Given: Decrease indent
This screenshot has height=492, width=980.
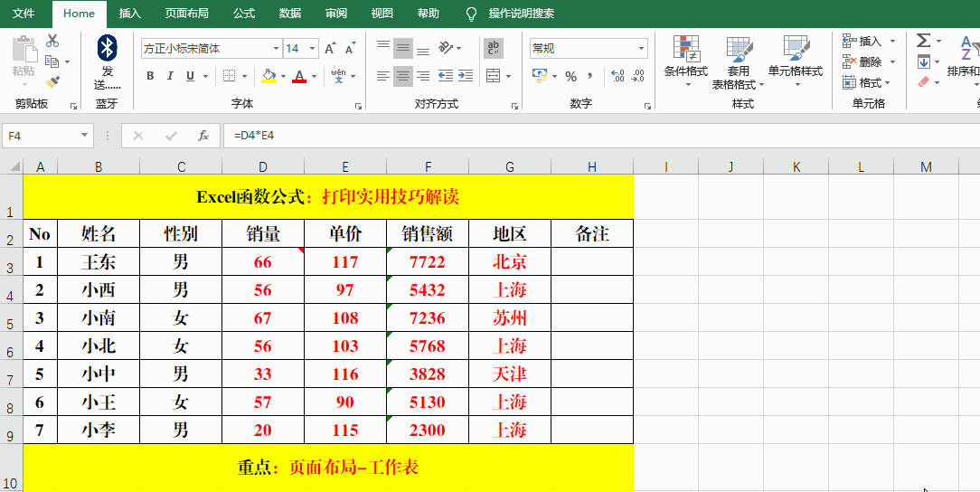Looking at the screenshot, I should tap(446, 76).
